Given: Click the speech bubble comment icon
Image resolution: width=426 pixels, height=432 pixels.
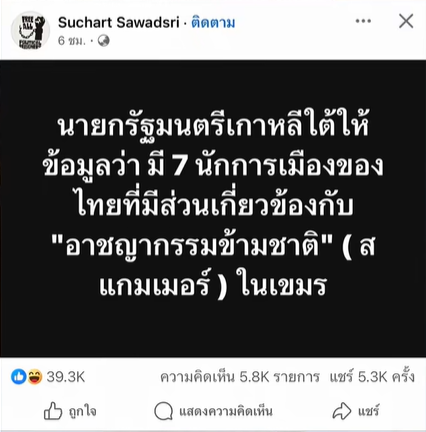Looking at the screenshot, I should click(x=163, y=411).
